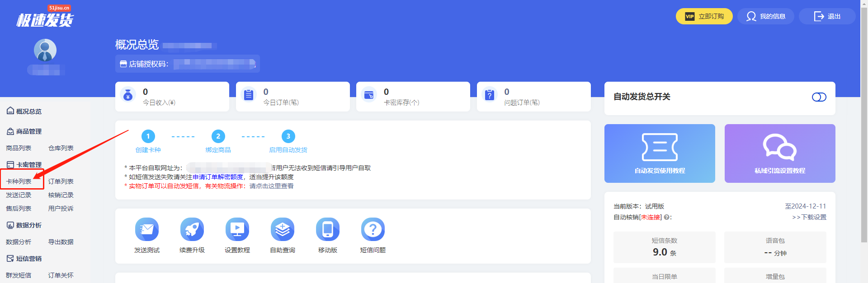The image size is (868, 283).
Task: Open the user avatar profile picture
Action: 45,50
